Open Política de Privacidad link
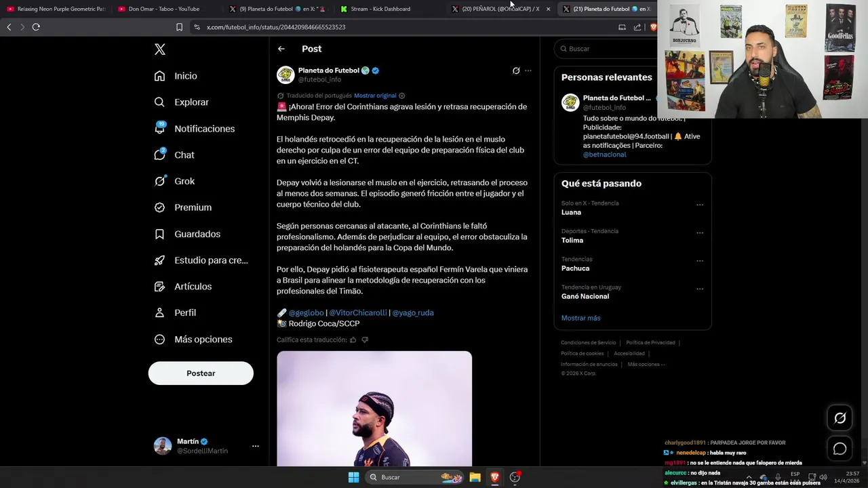Screen dimensions: 868x488 (x=650, y=343)
